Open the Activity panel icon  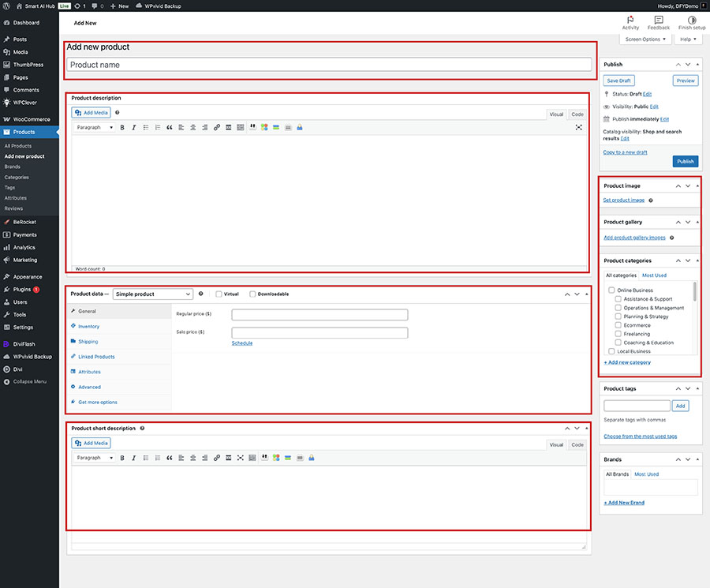630,20
